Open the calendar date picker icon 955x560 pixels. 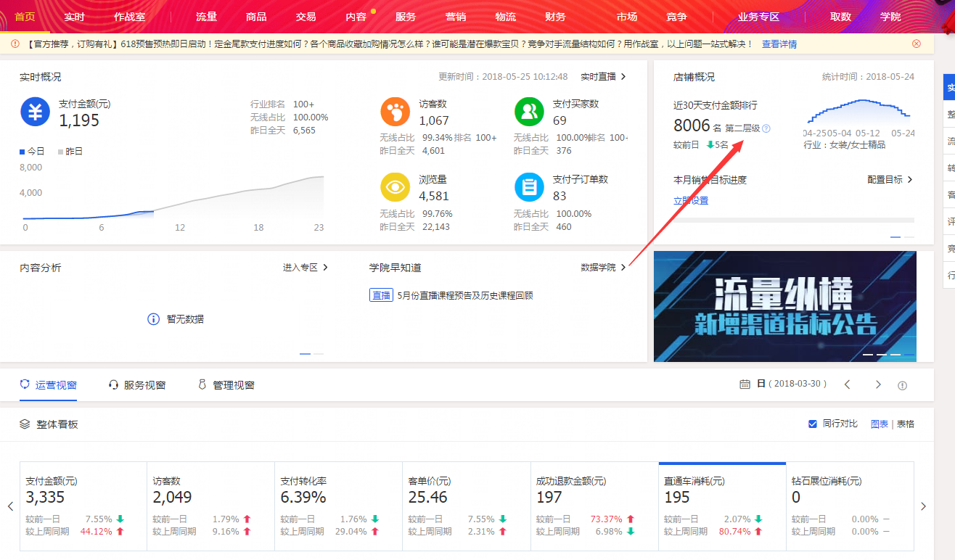[x=745, y=384]
